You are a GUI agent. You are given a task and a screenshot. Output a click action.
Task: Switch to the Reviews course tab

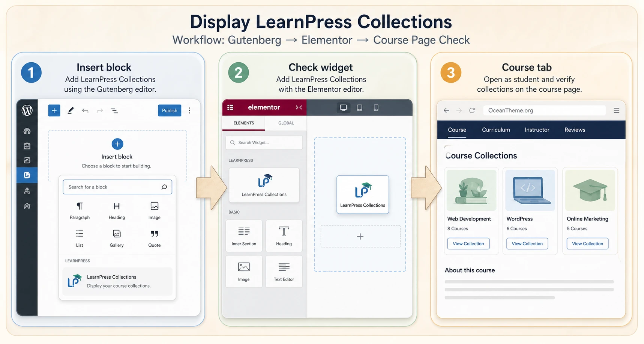click(x=575, y=130)
